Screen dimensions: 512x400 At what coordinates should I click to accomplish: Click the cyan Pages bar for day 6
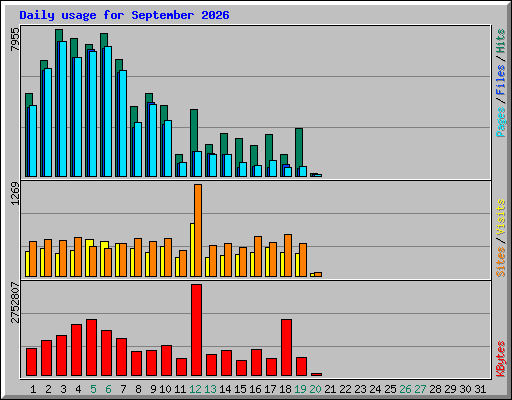(108, 111)
